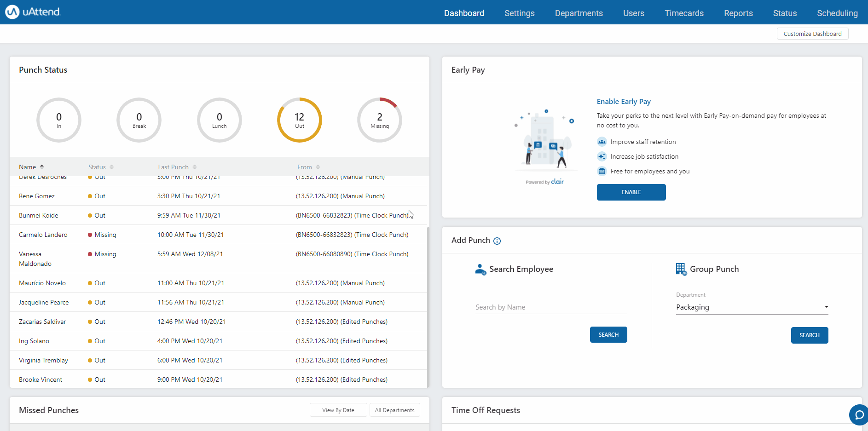Open the View By Date selector
The image size is (868, 431).
point(338,410)
